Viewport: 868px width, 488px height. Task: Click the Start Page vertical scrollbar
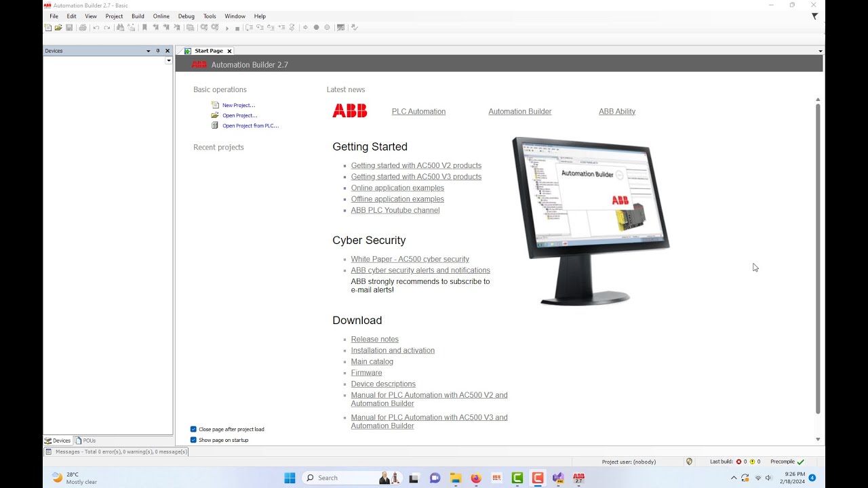[818, 258]
